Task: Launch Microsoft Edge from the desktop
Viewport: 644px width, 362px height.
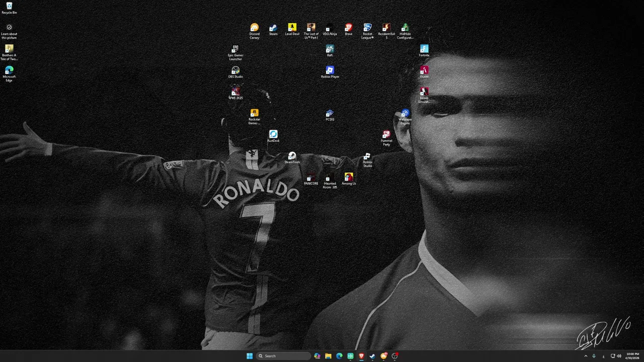Action: tap(9, 74)
